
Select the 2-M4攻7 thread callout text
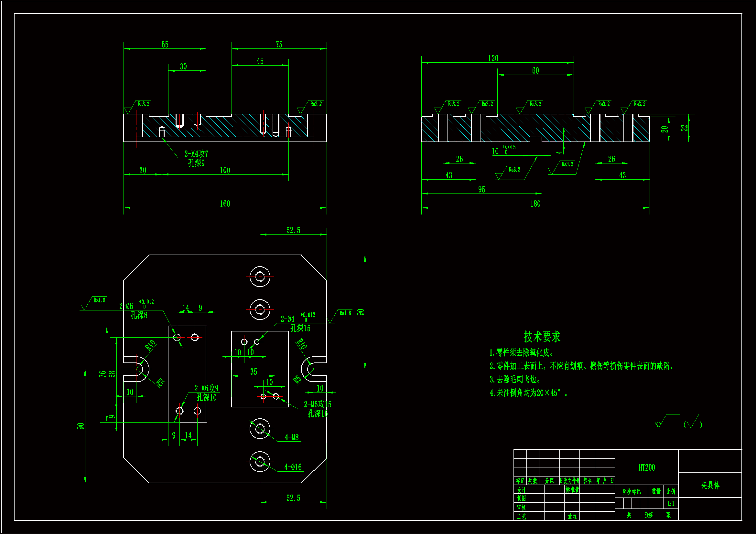pos(196,154)
